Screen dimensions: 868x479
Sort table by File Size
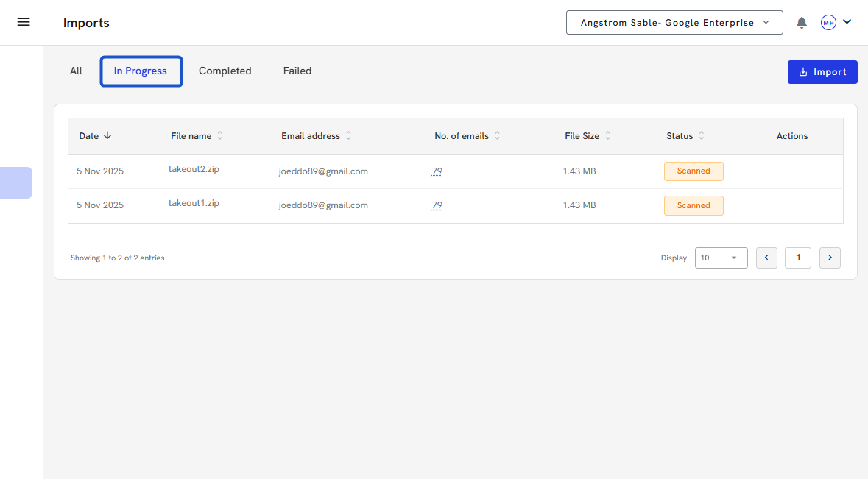(x=608, y=136)
